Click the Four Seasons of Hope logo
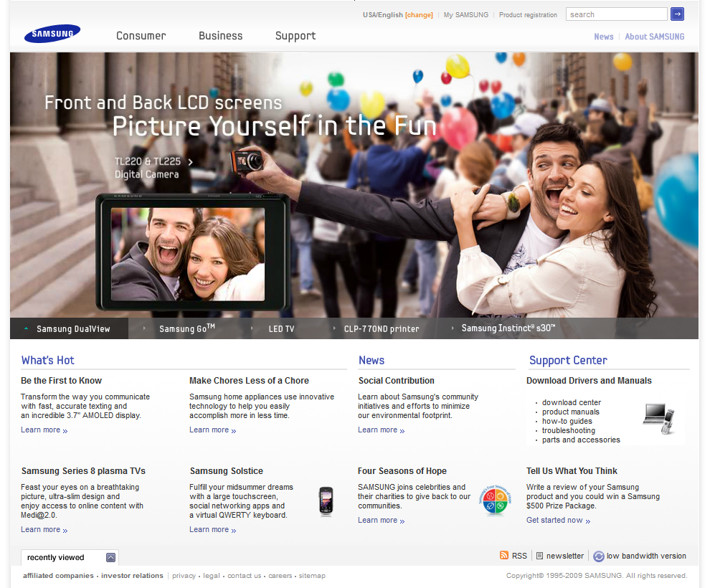This screenshot has height=588, width=710. point(494,501)
